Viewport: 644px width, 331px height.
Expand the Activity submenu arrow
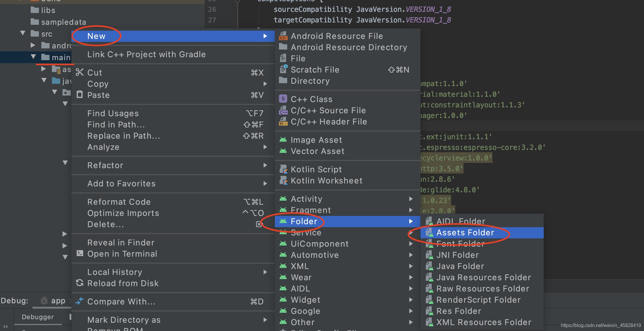(411, 199)
